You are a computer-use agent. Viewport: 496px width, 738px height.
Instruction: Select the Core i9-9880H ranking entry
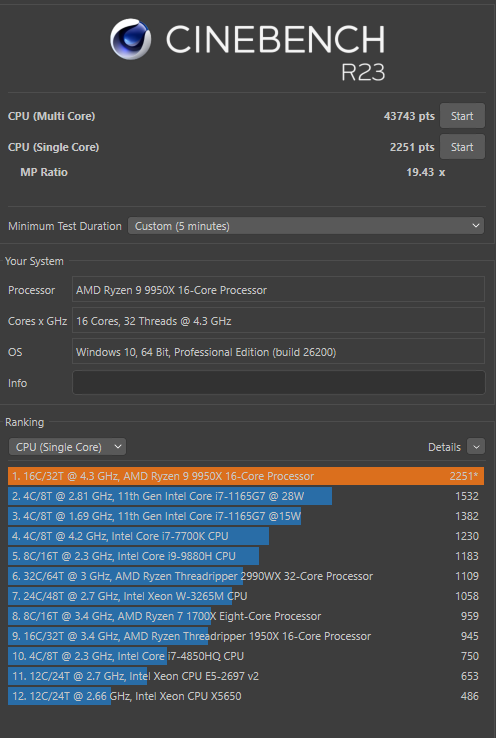246,556
